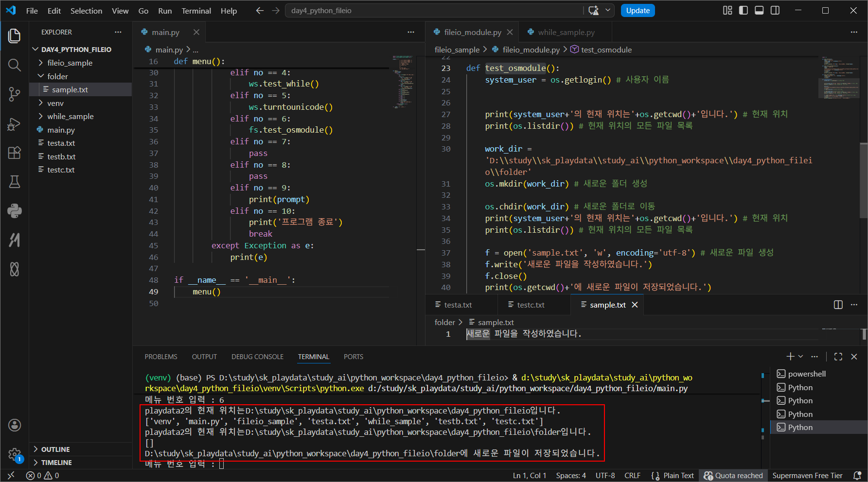Open the Copilot chat dropdown arrow
Screen dimensions: 868x482
(608, 11)
